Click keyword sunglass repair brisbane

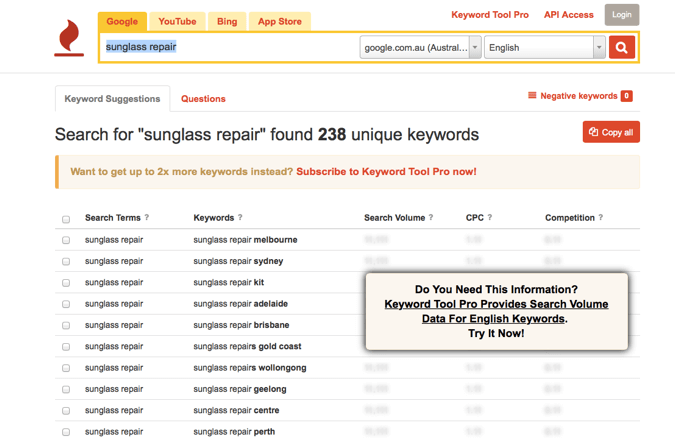[241, 325]
